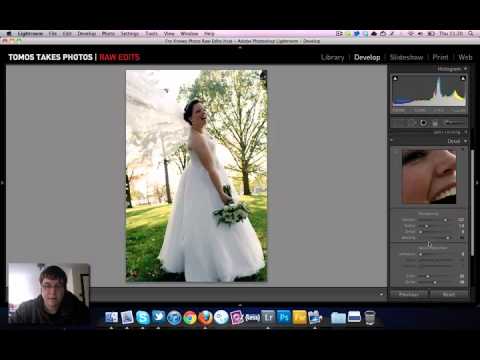The width and height of the screenshot is (480, 360).
Task: Toggle the shadow clipping indicator in histogram
Action: pos(395,78)
